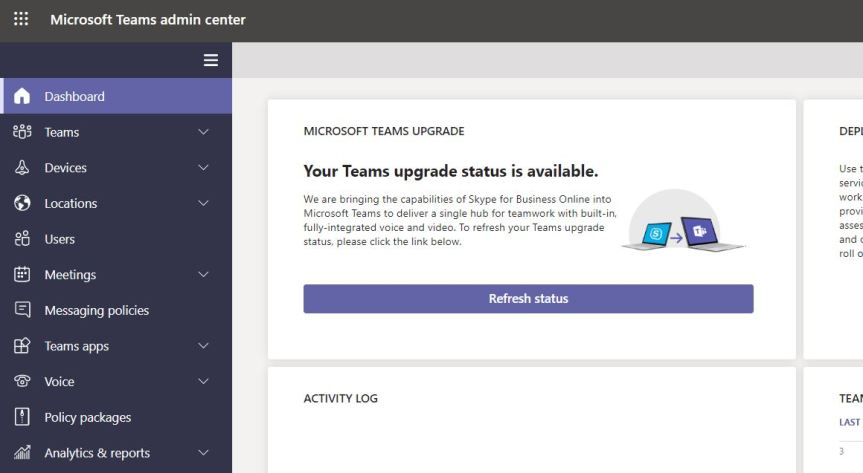The height and width of the screenshot is (473, 863).
Task: Expand the Analytics & reports chevron
Action: [204, 453]
